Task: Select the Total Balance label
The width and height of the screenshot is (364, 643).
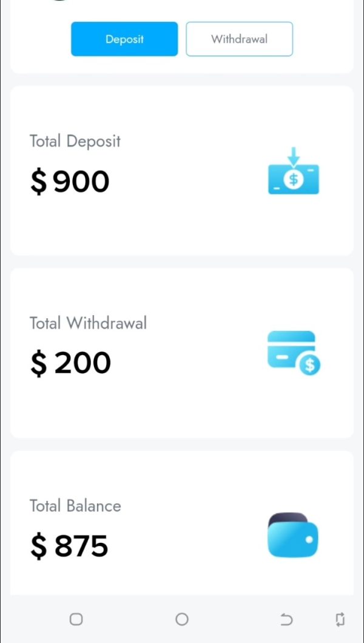Action: tap(75, 506)
